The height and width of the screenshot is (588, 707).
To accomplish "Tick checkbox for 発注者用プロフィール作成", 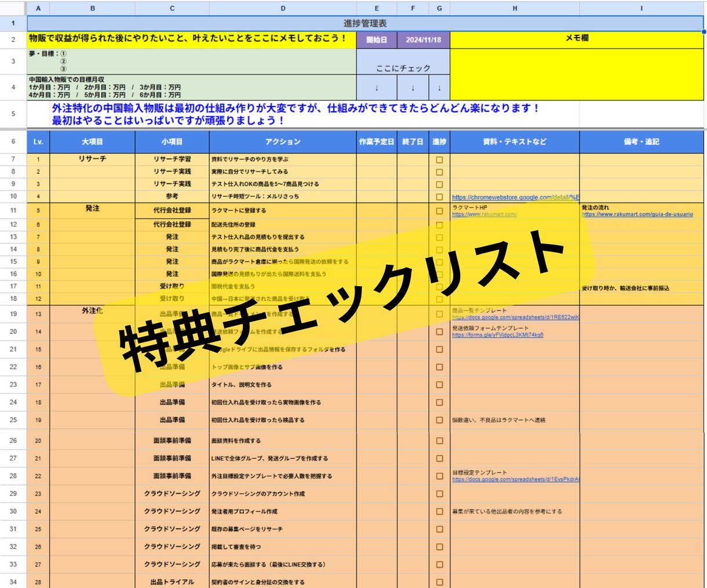I will [x=439, y=512].
